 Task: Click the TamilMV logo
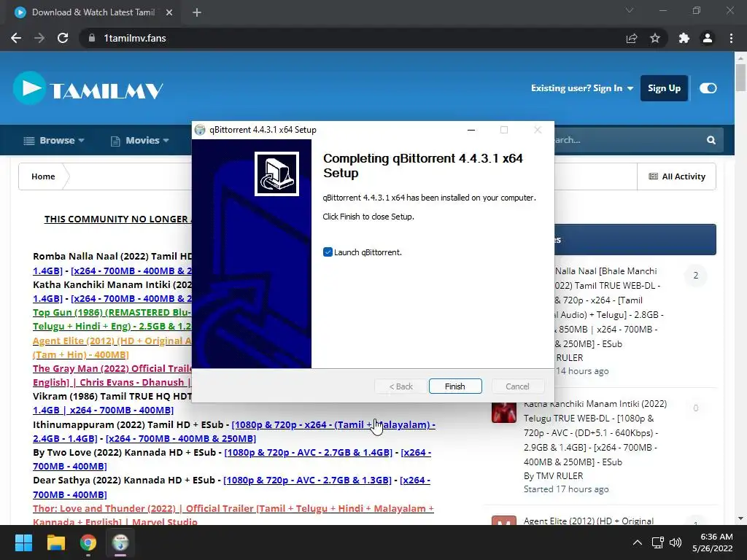click(88, 88)
